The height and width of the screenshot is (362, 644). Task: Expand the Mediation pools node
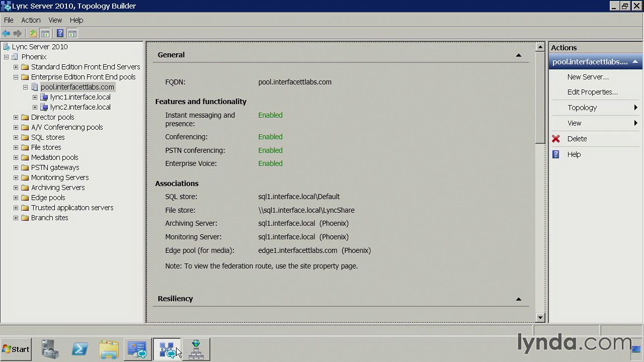tap(16, 157)
